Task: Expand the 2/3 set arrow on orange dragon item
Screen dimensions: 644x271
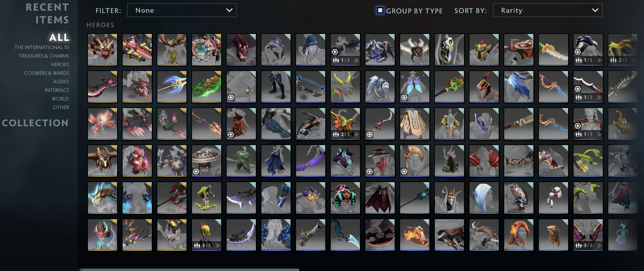Action: coord(356,134)
